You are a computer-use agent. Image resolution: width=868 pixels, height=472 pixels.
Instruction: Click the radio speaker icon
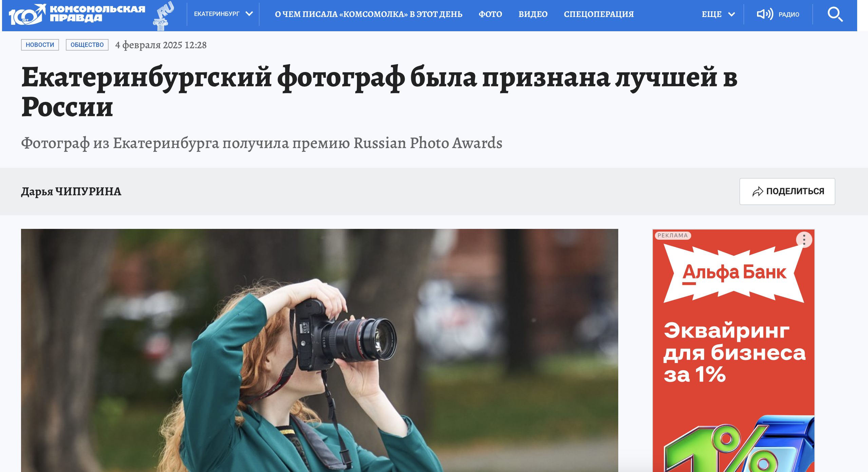[765, 14]
